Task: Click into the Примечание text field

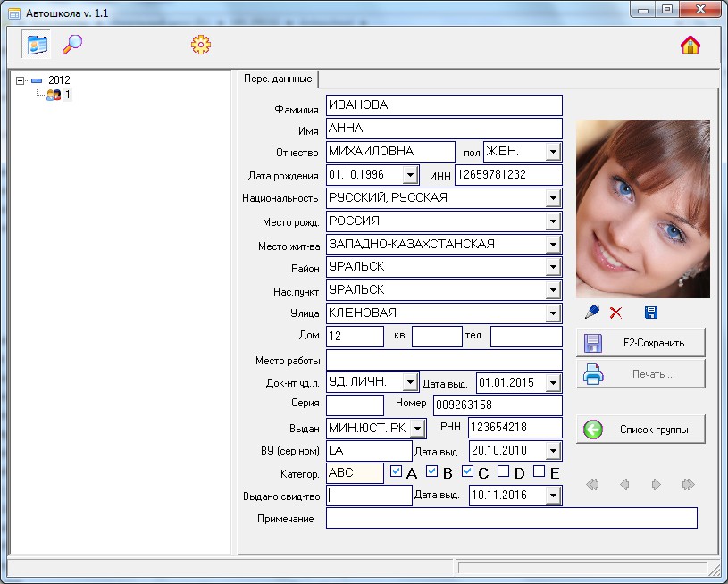Action: point(511,518)
